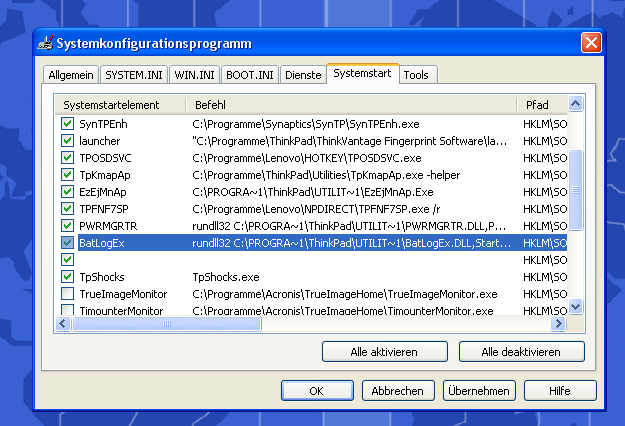625x426 pixels.
Task: Enable the TrueImageMonitor startup entry
Action: click(67, 294)
